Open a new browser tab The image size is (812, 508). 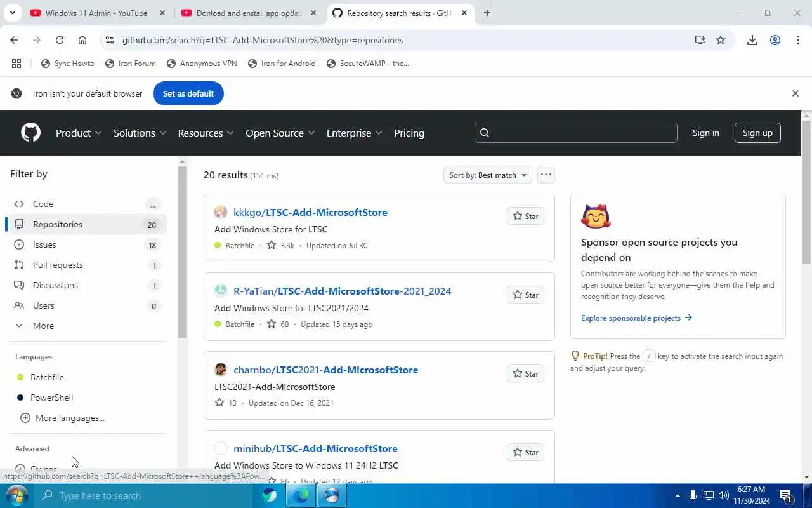(487, 13)
